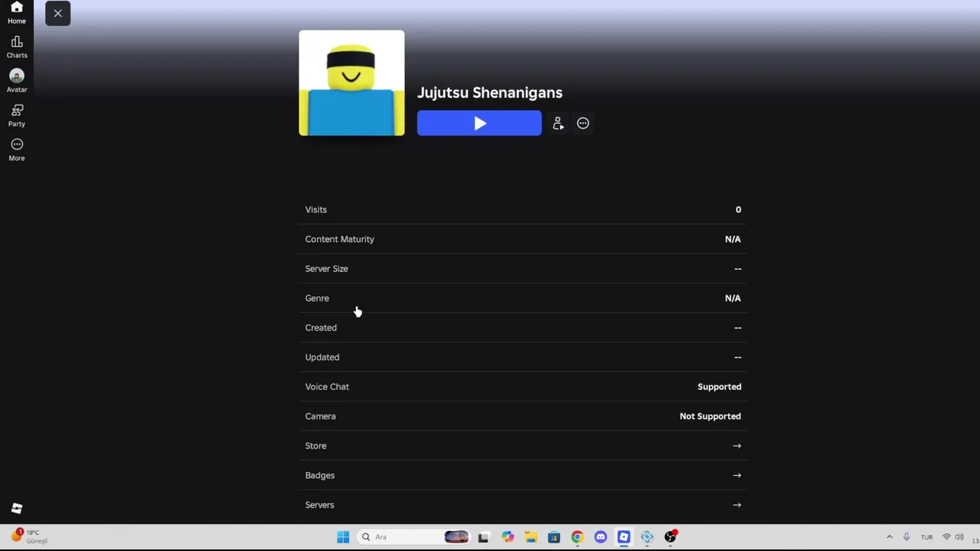The height and width of the screenshot is (551, 980).
Task: Click the Voice Chat Supported value
Action: (x=719, y=386)
